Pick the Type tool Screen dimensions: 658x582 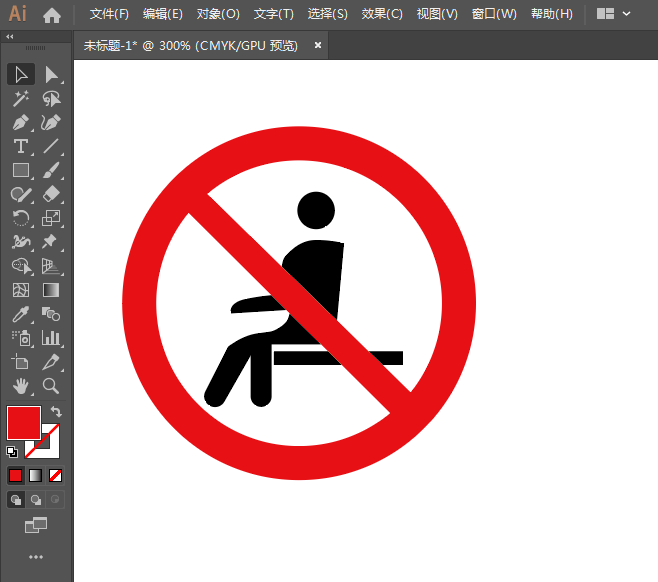pyautogui.click(x=20, y=146)
